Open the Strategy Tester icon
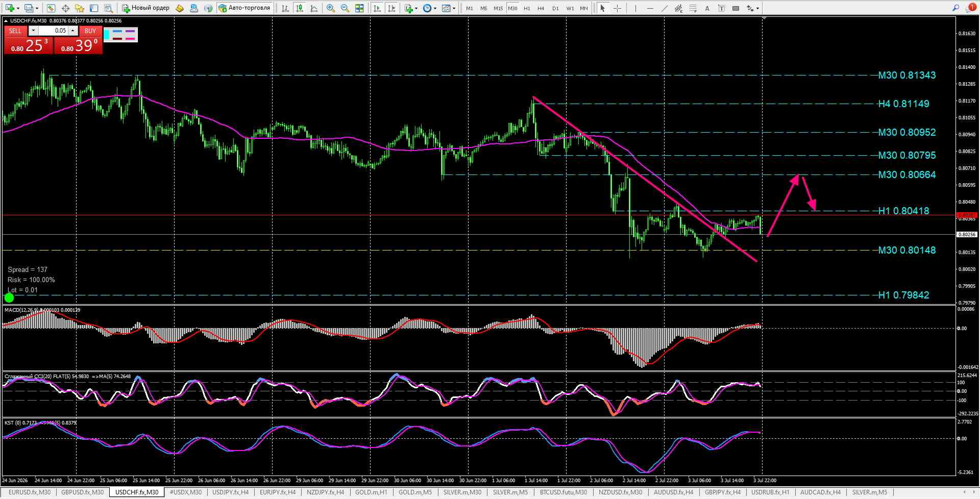 pos(108,8)
